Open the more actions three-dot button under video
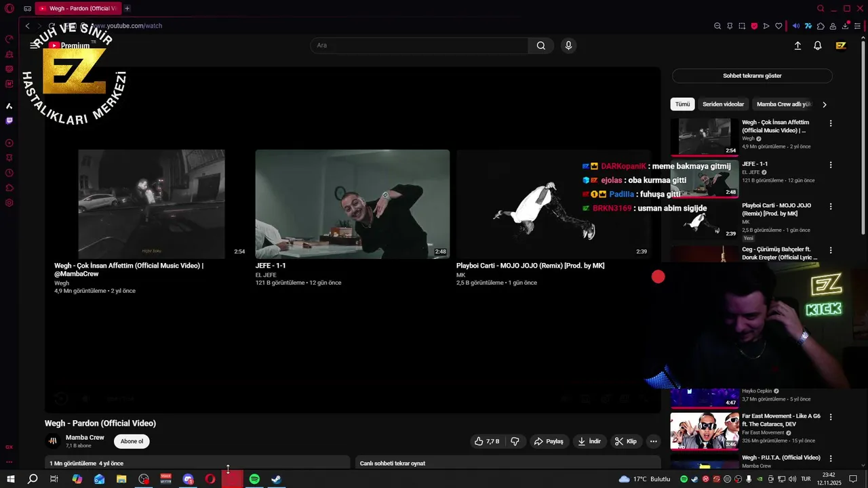Image resolution: width=868 pixels, height=488 pixels. (653, 441)
